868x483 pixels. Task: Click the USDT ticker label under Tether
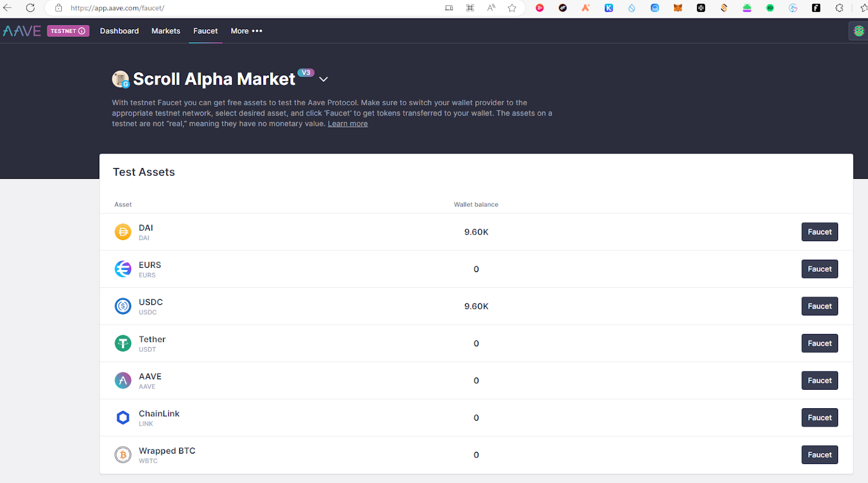pos(147,350)
